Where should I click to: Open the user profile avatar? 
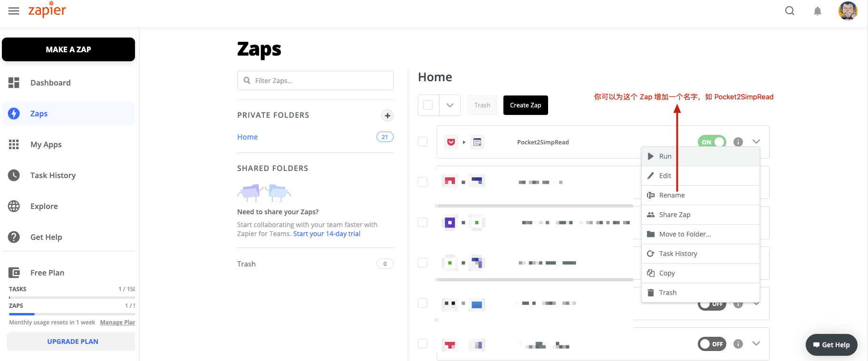pos(848,11)
